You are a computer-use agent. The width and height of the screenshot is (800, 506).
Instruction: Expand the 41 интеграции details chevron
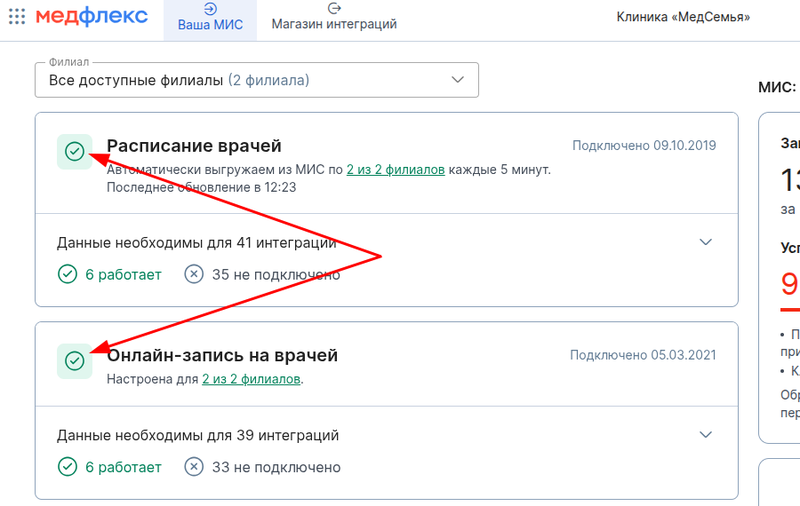pos(706,242)
